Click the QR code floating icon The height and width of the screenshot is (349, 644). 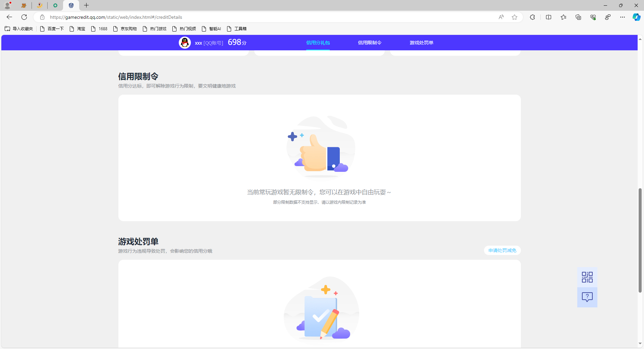[x=587, y=277]
